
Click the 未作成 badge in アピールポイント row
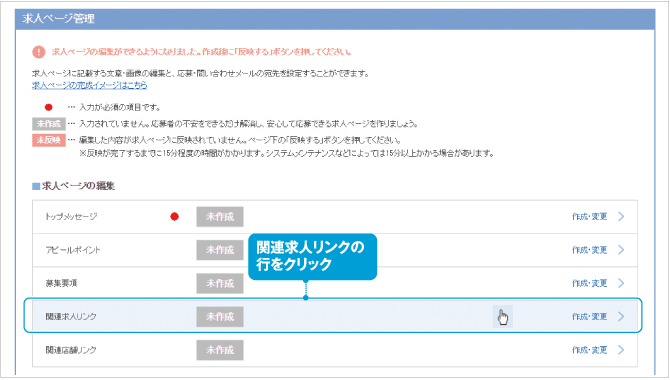pos(220,250)
